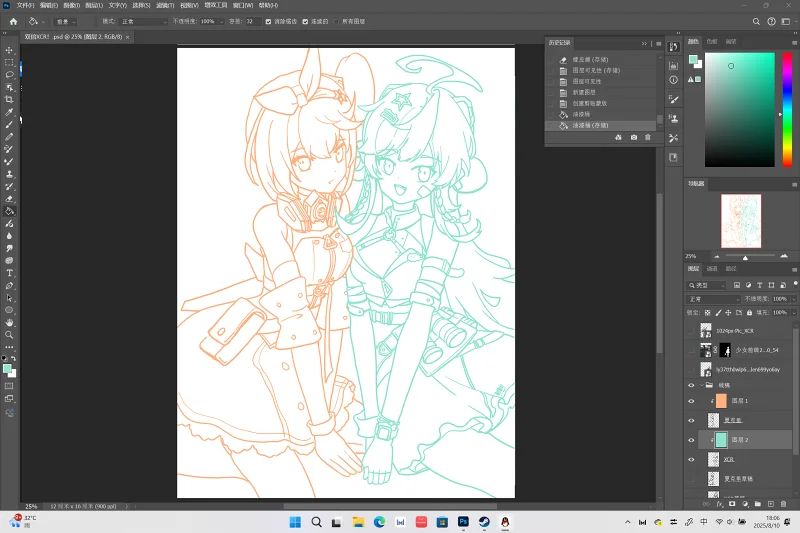Select the Type (T) tool
The height and width of the screenshot is (533, 800).
(9, 273)
